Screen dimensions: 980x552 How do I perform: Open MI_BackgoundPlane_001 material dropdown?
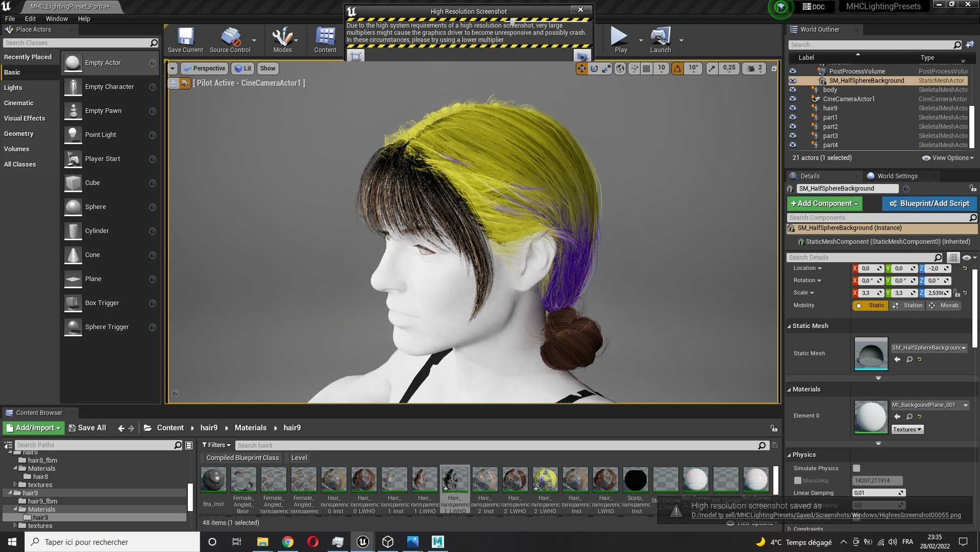pos(930,405)
